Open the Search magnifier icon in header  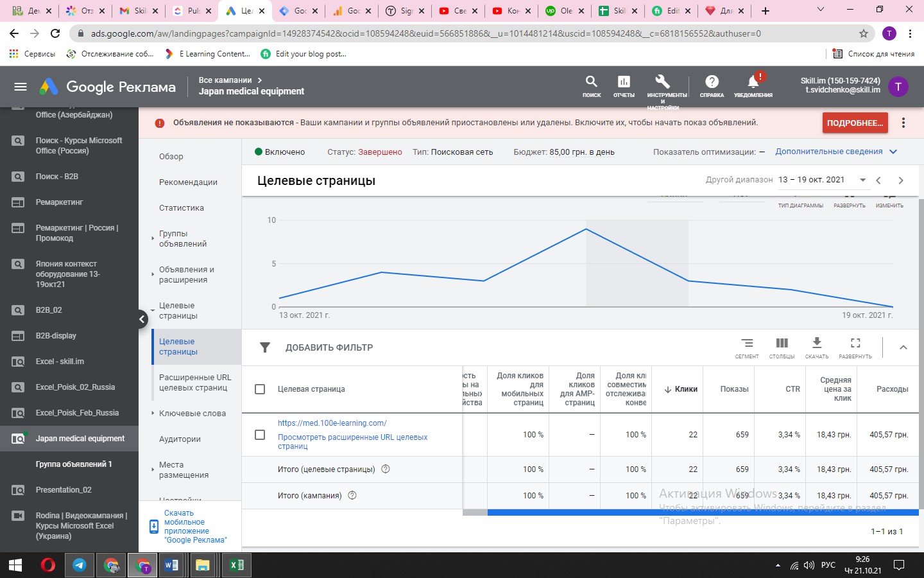coord(591,82)
